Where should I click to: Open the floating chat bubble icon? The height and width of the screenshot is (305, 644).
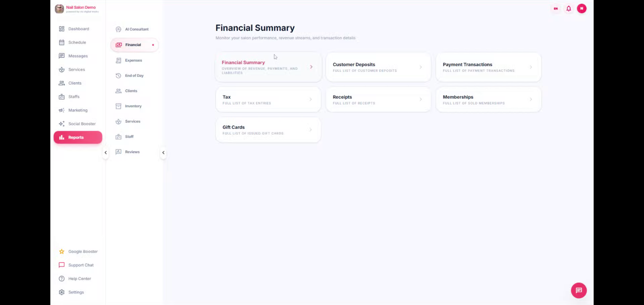(x=579, y=290)
